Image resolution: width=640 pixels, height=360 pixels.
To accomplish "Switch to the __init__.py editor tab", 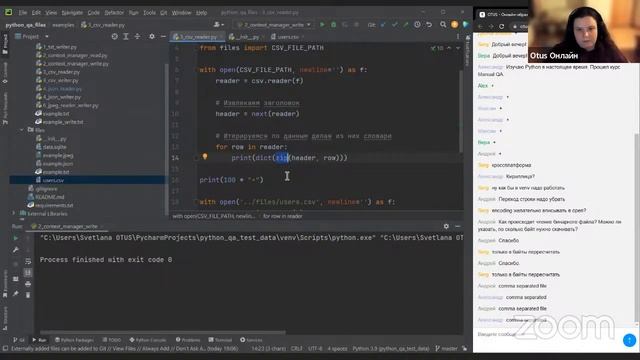I will point(246,37).
